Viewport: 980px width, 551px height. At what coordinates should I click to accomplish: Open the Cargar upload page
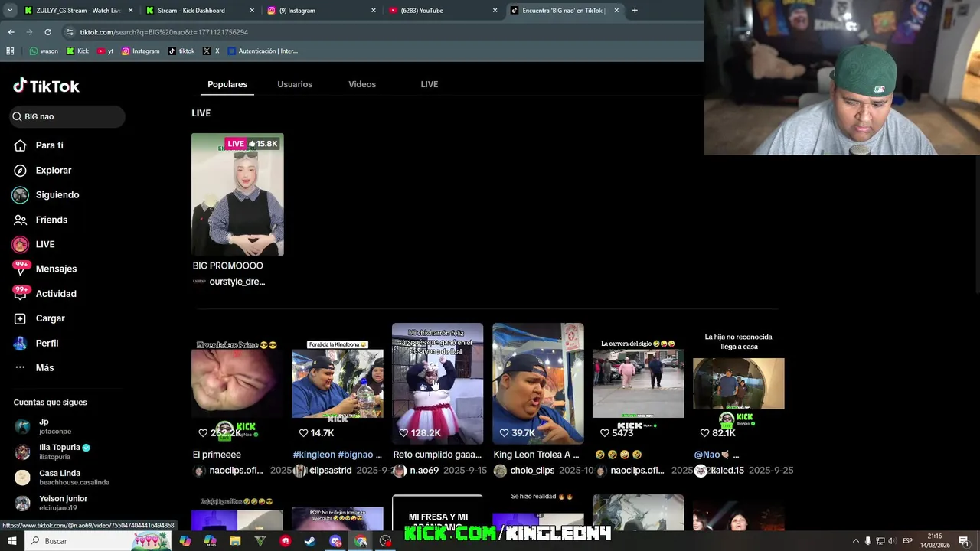[x=39, y=318]
